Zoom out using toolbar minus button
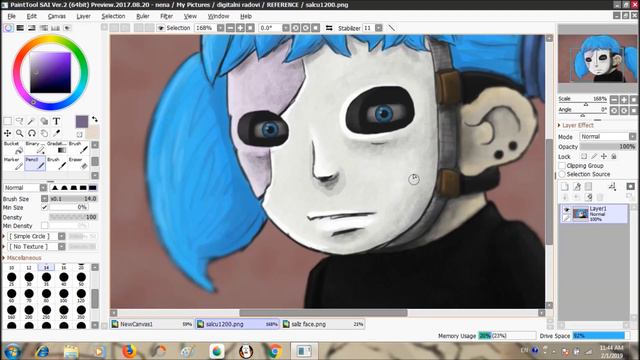Viewport: 640px width, 360px height. (230, 28)
